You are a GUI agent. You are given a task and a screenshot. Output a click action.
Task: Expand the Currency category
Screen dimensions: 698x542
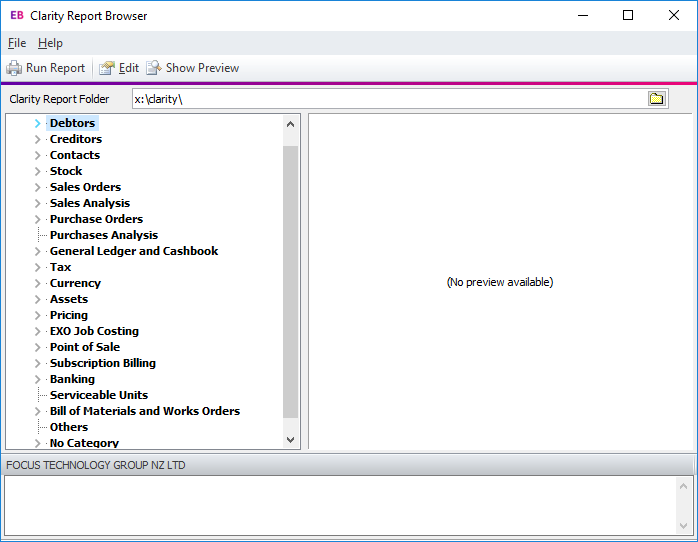click(x=38, y=283)
